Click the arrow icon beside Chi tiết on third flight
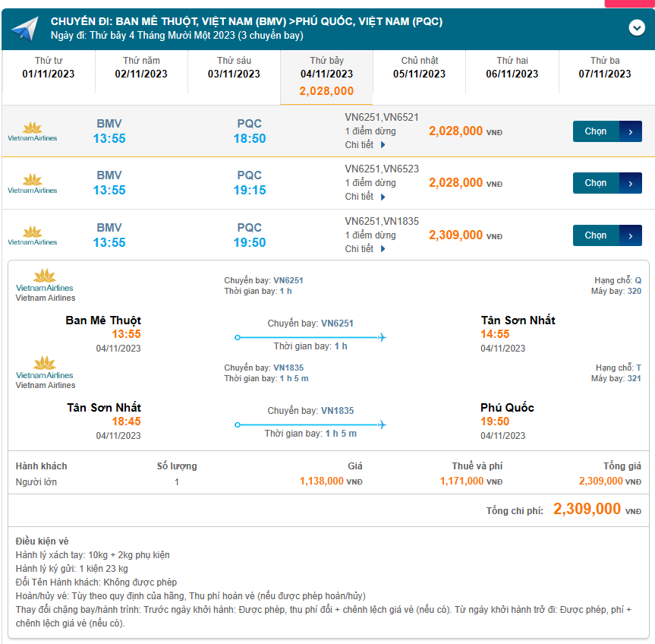This screenshot has width=655, height=644. click(383, 248)
